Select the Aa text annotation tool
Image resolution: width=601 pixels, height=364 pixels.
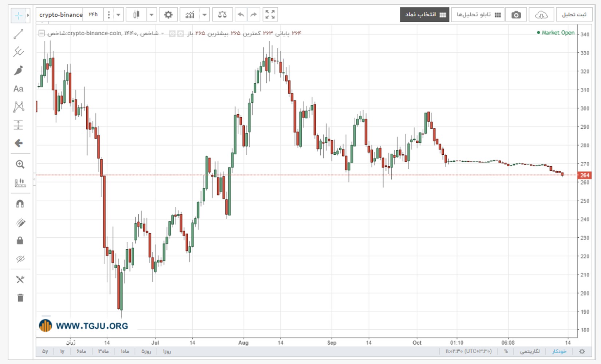(x=19, y=89)
